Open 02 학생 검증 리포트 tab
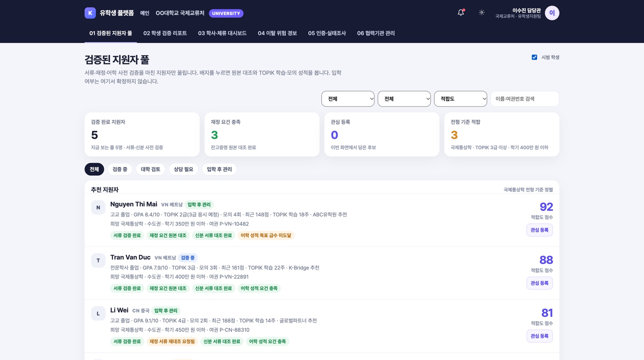 pos(165,33)
